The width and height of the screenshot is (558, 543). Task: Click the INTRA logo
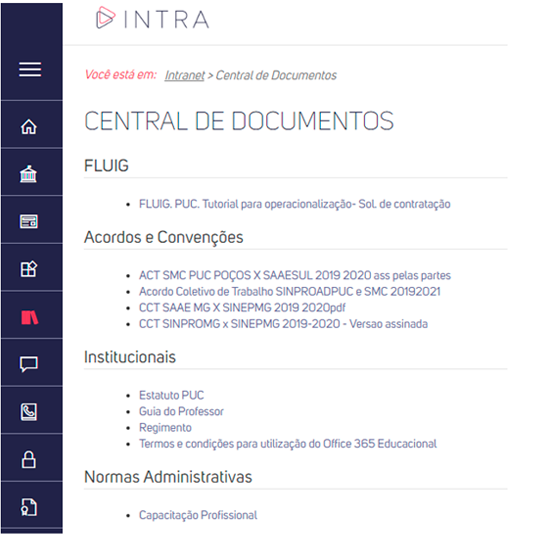click(x=152, y=18)
